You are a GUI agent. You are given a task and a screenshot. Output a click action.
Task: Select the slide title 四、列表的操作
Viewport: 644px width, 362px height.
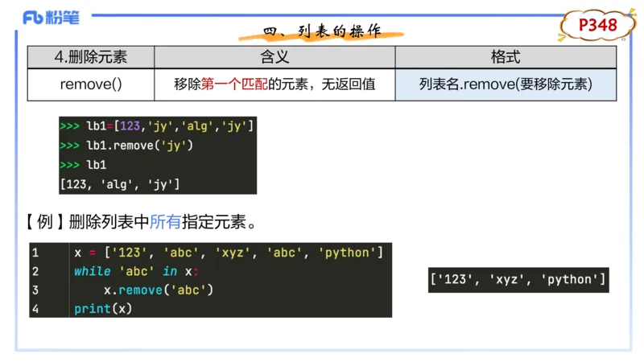coord(322,31)
